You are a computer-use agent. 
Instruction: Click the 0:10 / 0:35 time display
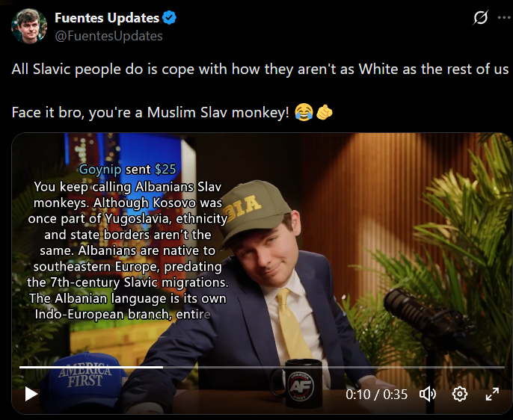click(377, 395)
